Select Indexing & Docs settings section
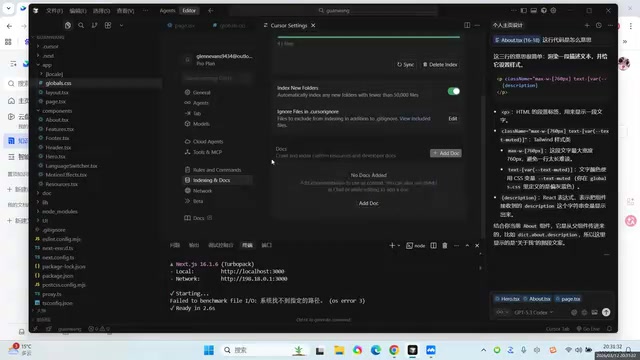Viewport: 640px width, 360px height. tap(218, 180)
